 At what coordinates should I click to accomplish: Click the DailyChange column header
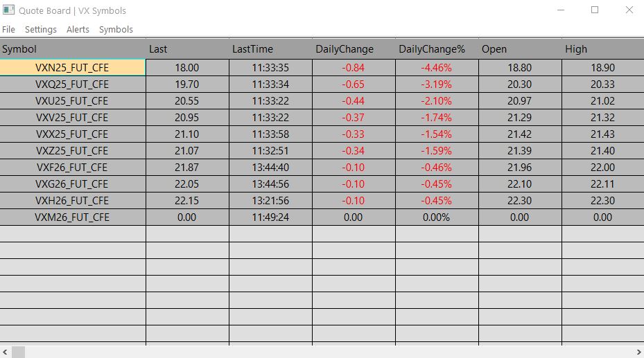point(345,49)
